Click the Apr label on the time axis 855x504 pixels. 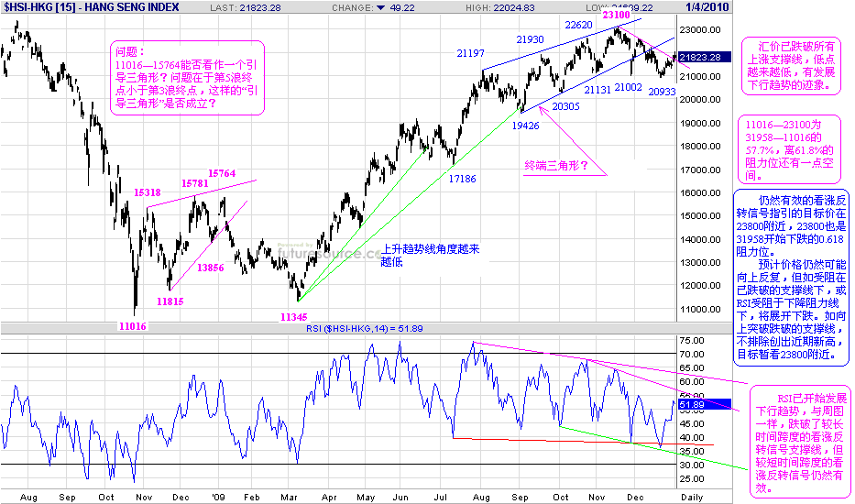coord(329,497)
